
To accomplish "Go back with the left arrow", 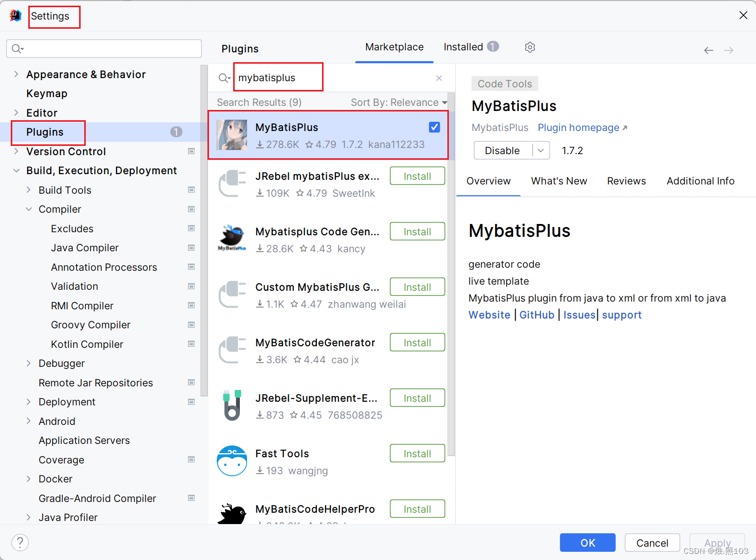I will (x=709, y=50).
